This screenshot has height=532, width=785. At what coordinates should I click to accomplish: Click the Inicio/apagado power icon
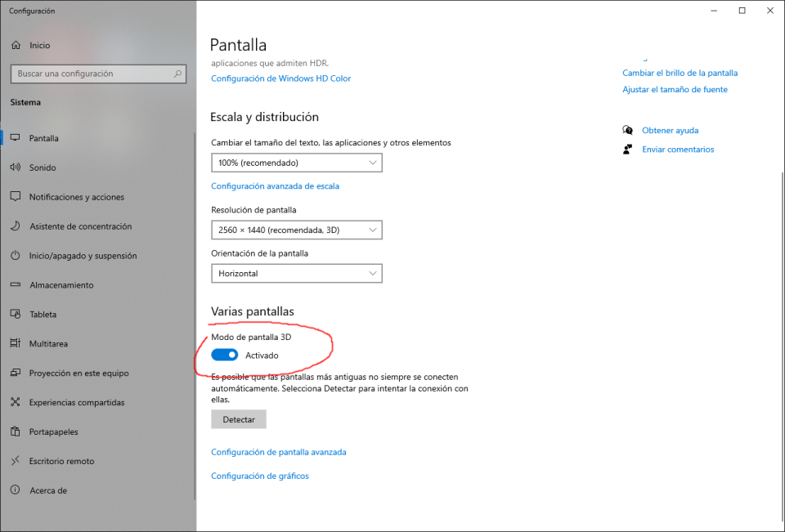(15, 256)
